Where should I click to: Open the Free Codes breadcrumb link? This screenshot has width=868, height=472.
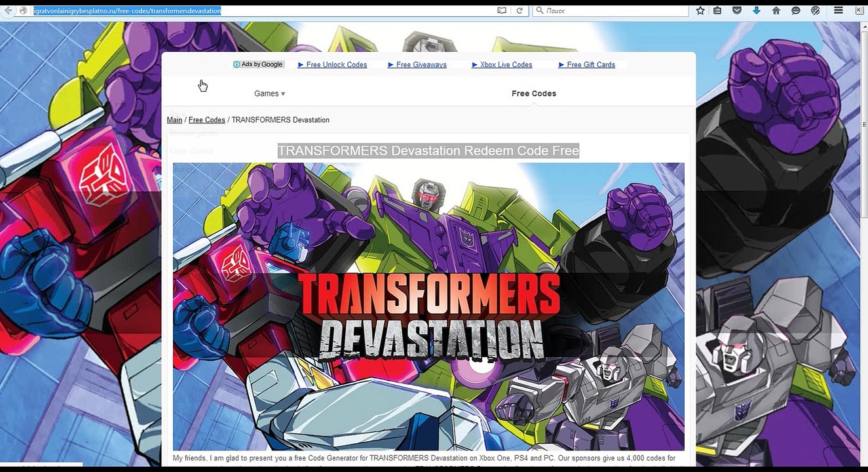point(207,120)
